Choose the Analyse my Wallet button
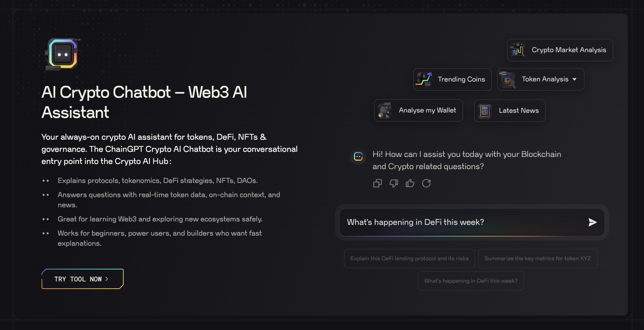The width and height of the screenshot is (644, 330). 427,111
